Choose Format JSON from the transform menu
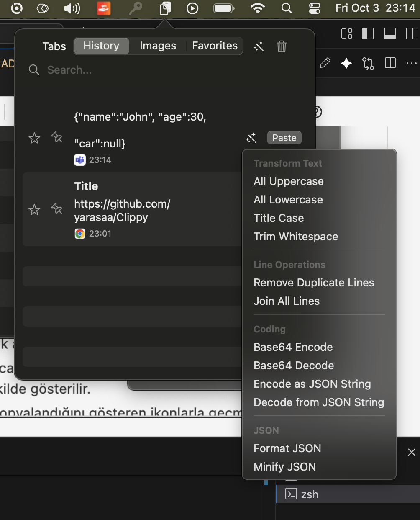420x520 pixels. 287,448
